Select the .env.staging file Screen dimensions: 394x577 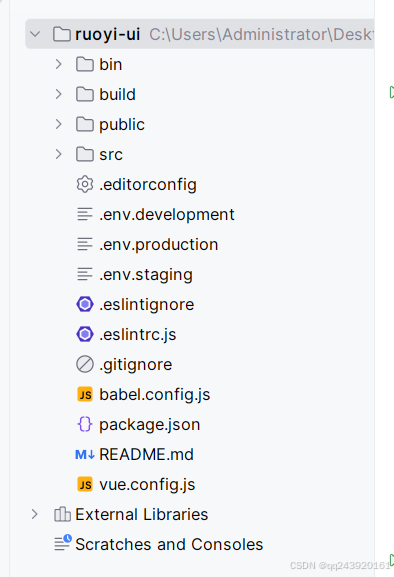pyautogui.click(x=146, y=275)
